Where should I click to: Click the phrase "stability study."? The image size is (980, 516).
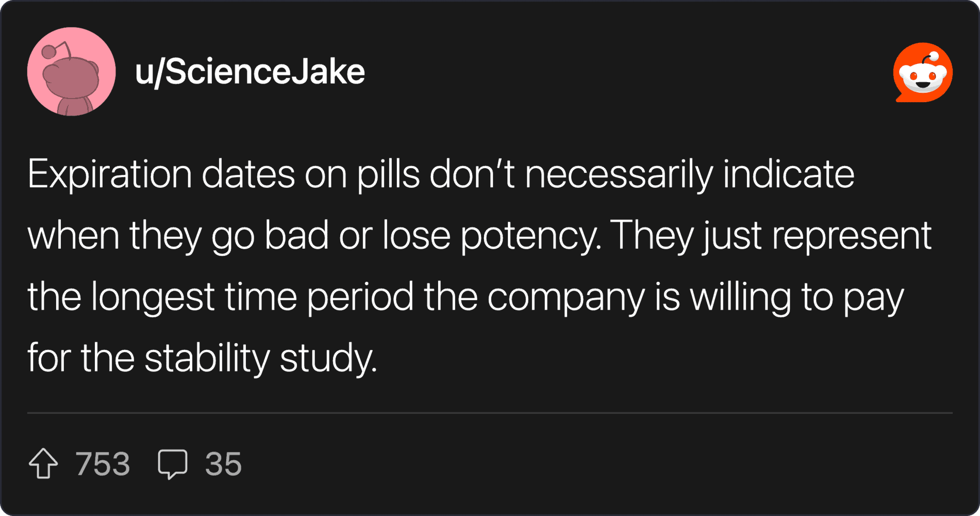click(x=261, y=358)
